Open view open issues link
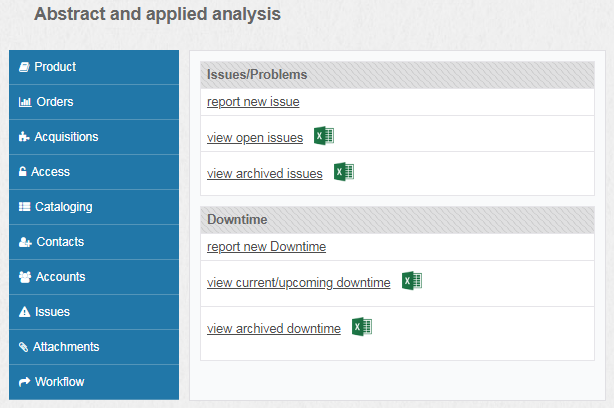614x408 pixels. [255, 138]
